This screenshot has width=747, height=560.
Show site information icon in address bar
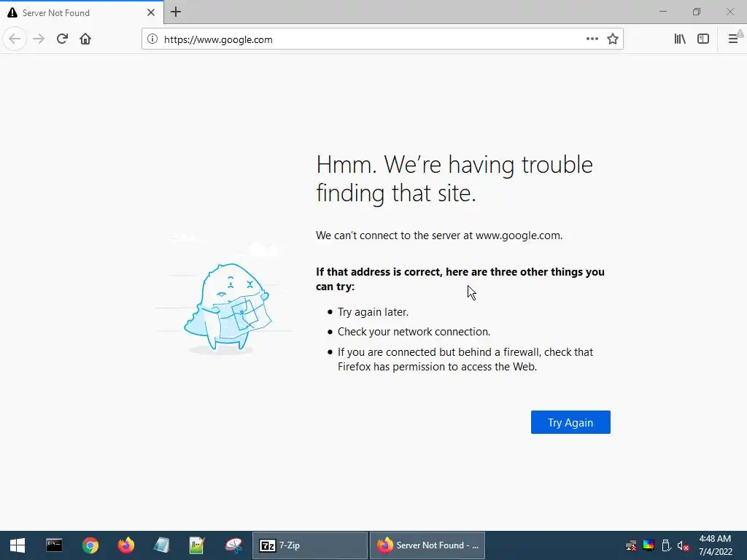click(x=152, y=39)
